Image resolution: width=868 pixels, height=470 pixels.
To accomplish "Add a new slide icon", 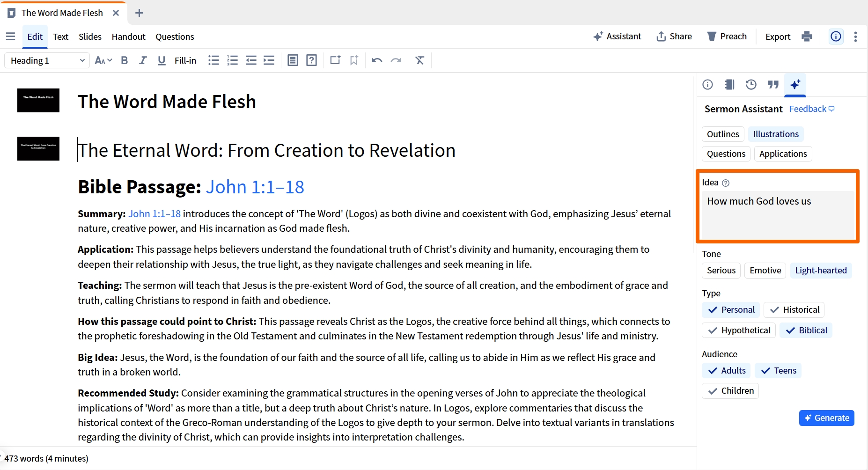I will (x=335, y=60).
